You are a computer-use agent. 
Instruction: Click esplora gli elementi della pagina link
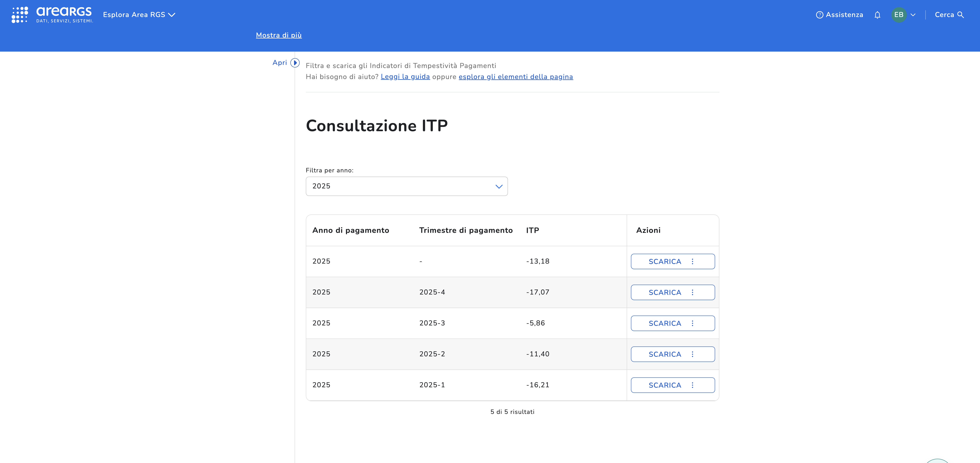coord(516,77)
